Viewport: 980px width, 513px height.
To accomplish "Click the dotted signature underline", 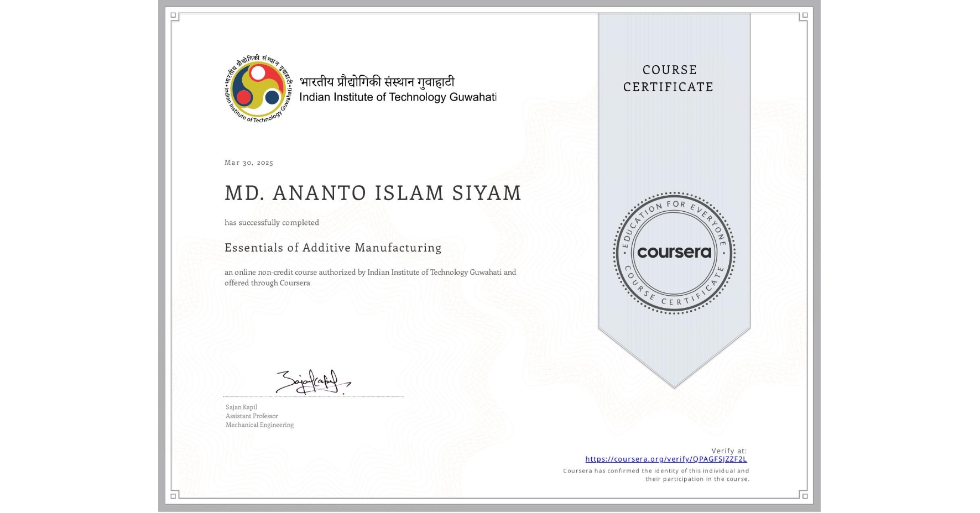I will (312, 397).
